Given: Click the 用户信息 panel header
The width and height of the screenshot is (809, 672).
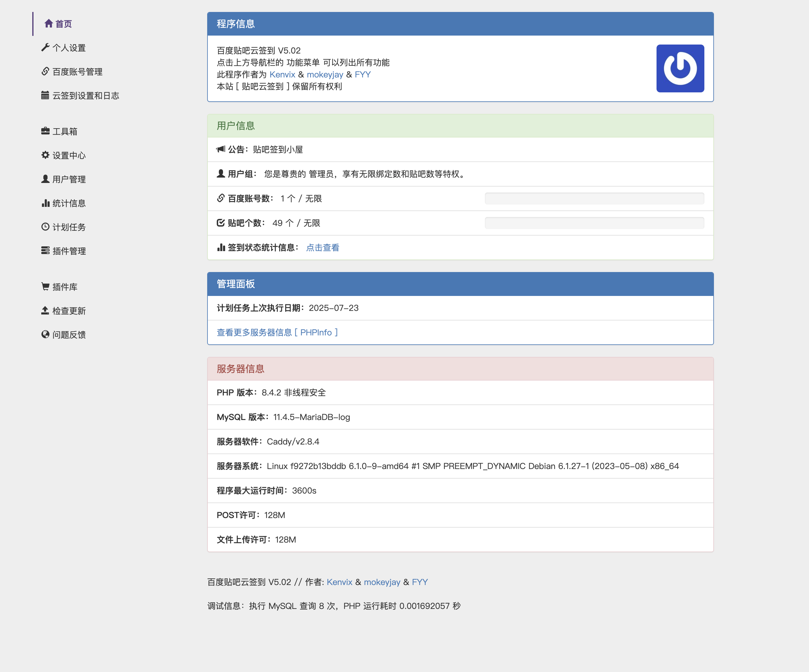Looking at the screenshot, I should point(460,126).
